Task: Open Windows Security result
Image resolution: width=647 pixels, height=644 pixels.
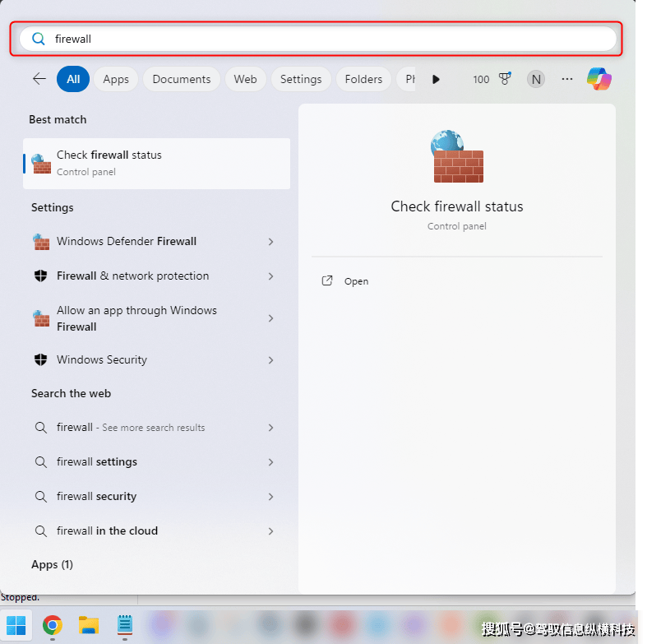Action: 155,359
